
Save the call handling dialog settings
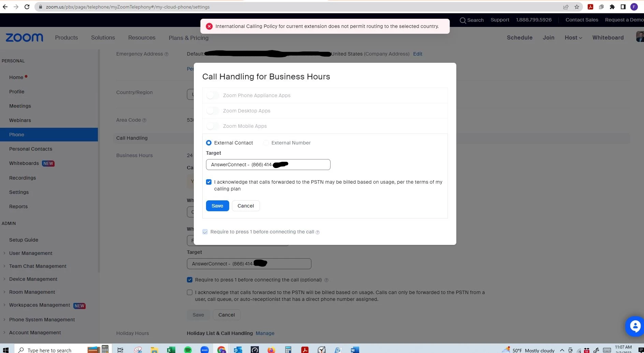point(217,206)
